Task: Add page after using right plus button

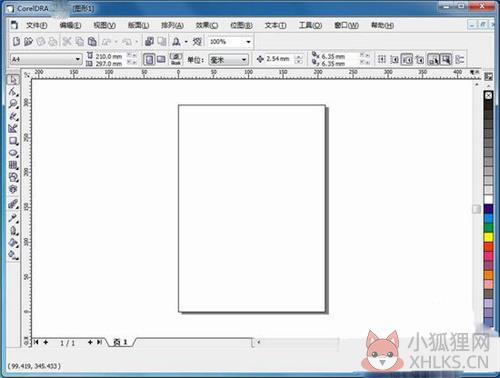Action: point(90,342)
